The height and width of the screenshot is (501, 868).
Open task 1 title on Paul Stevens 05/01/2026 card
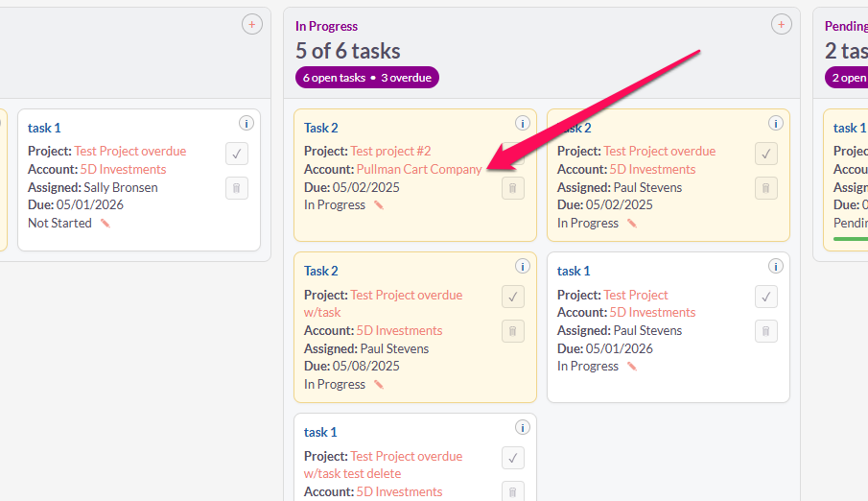pos(574,271)
